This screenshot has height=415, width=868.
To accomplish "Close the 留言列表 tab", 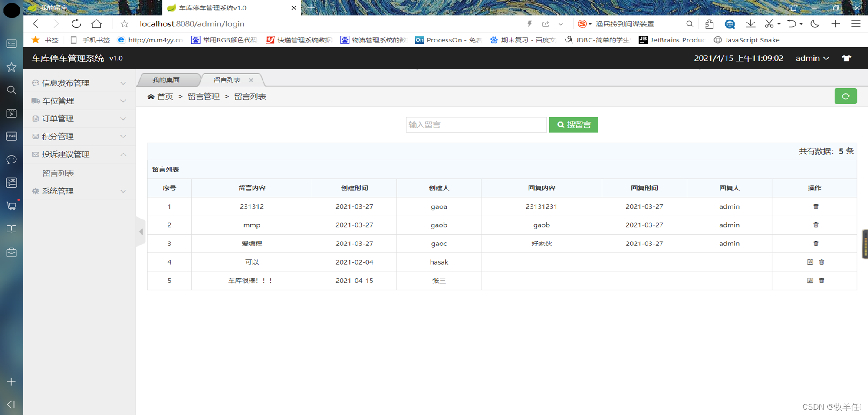I will click(x=251, y=80).
